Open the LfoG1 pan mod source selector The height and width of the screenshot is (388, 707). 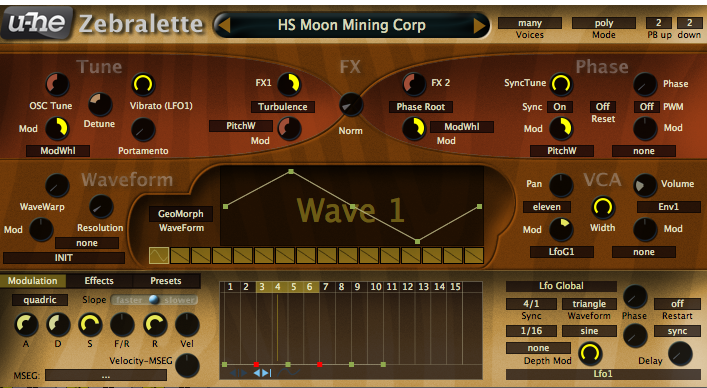561,252
